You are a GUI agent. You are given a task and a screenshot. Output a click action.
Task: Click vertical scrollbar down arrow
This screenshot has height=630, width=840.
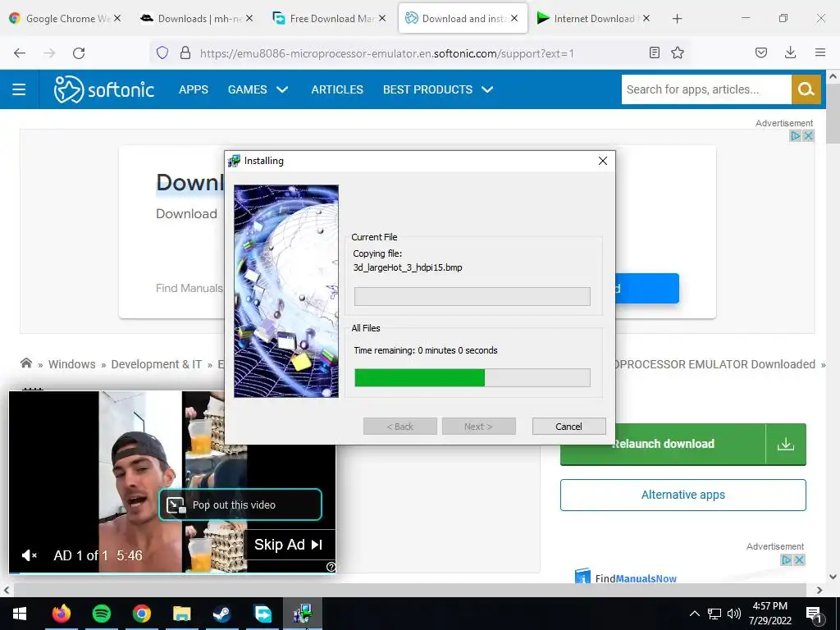[833, 577]
